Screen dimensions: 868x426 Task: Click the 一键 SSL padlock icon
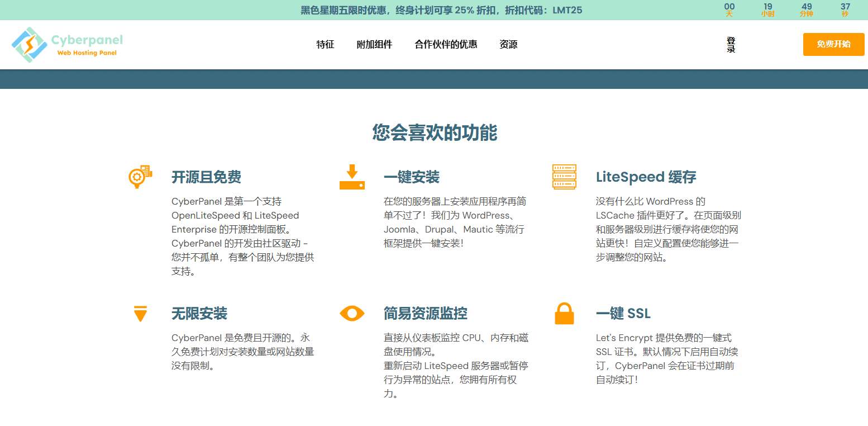pos(564,314)
